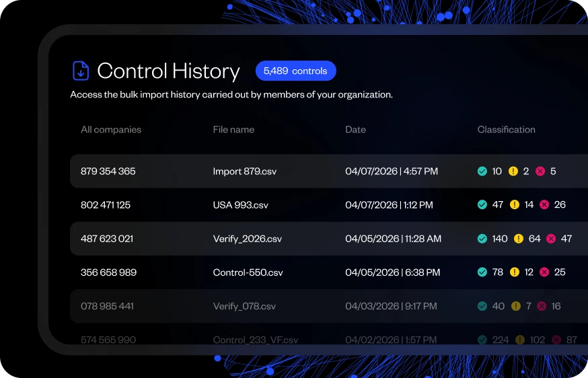
Task: Click company number 078 985 441
Action: [107, 307]
